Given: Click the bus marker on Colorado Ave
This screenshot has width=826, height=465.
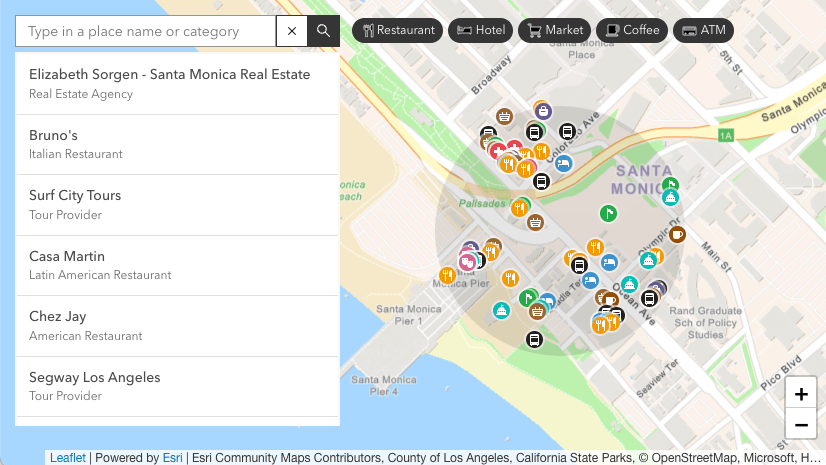Looking at the screenshot, I should pos(567,131).
